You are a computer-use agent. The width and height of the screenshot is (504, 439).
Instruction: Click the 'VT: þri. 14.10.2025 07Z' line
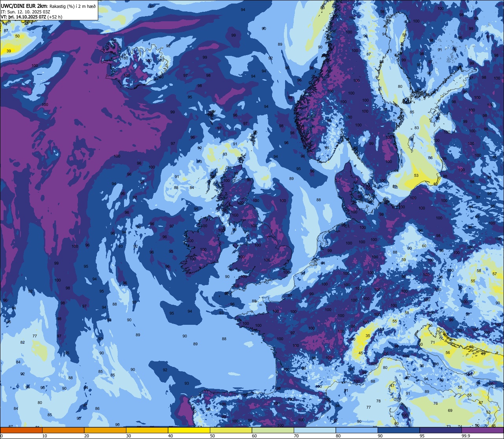[x=23, y=17]
